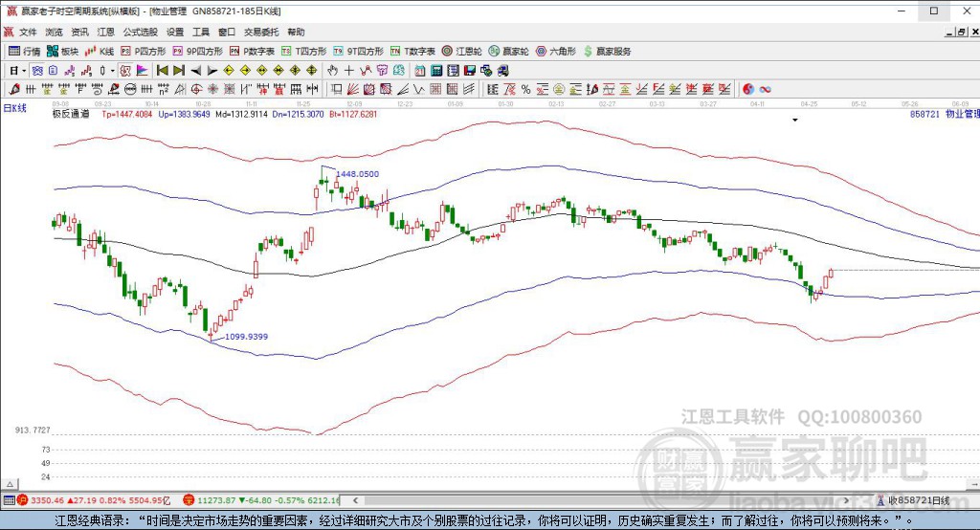Open the 9P四方形 tool
The width and height of the screenshot is (980, 530).
(x=197, y=52)
